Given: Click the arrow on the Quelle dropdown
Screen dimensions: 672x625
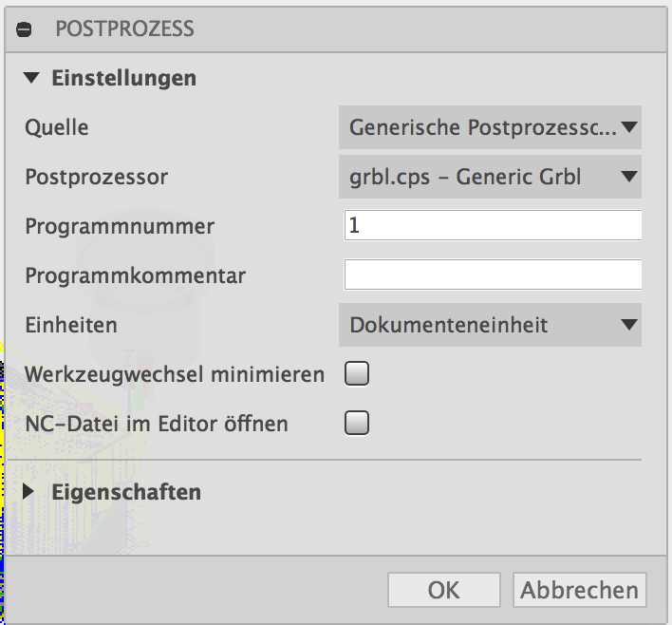Looking at the screenshot, I should click(628, 127).
